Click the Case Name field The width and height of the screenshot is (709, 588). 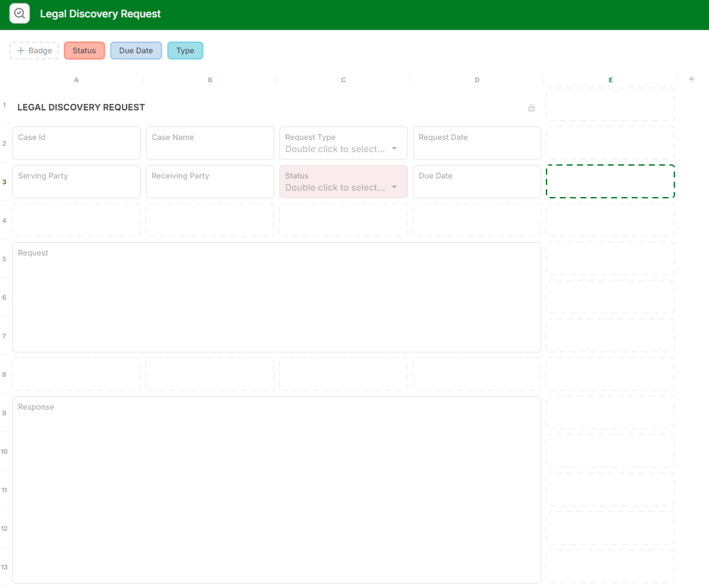(210, 143)
